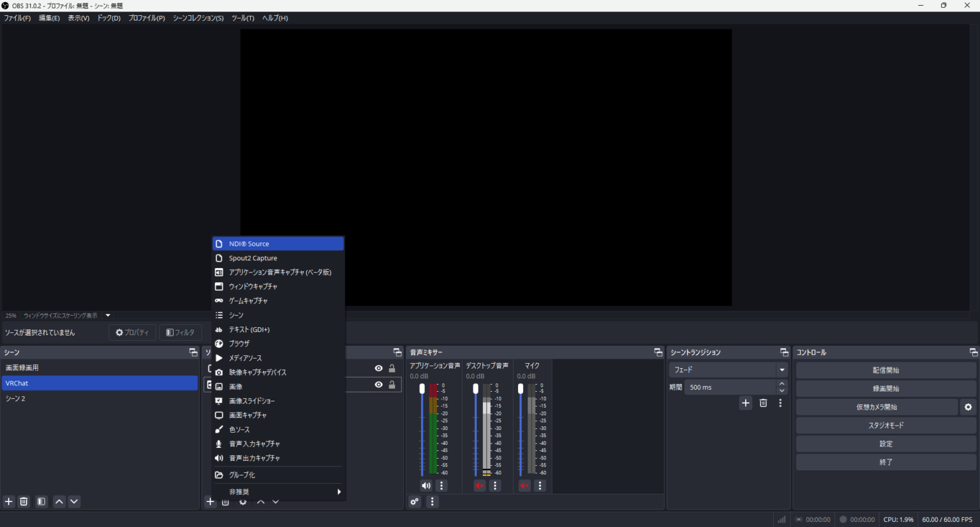Start the virtual camera with 仮想カメラ開始
This screenshot has height=527, width=980.
[x=879, y=406]
